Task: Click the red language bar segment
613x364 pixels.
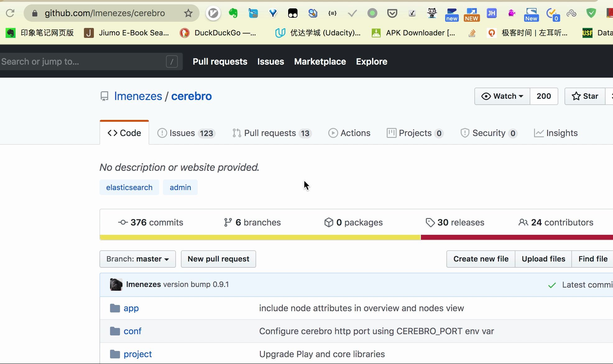Action: click(517, 238)
